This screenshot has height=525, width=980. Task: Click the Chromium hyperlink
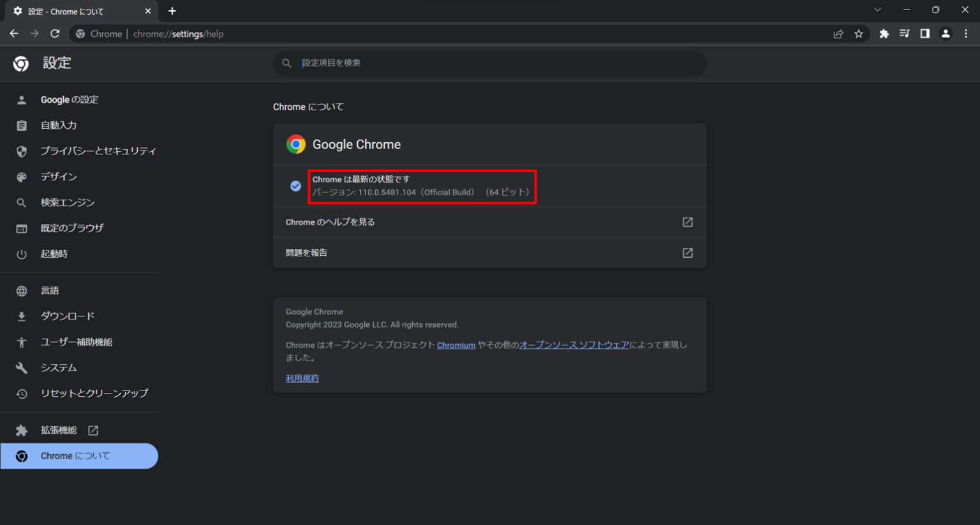pos(456,344)
